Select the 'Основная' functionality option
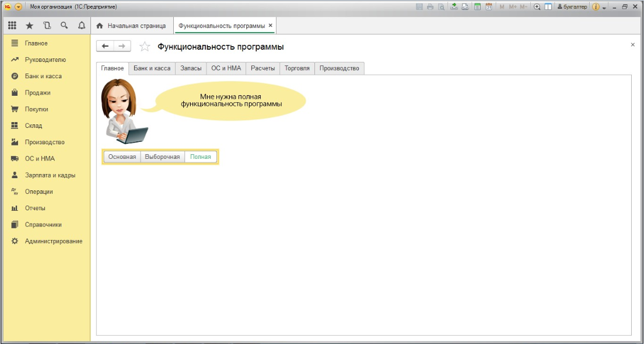The height and width of the screenshot is (344, 644). (122, 157)
